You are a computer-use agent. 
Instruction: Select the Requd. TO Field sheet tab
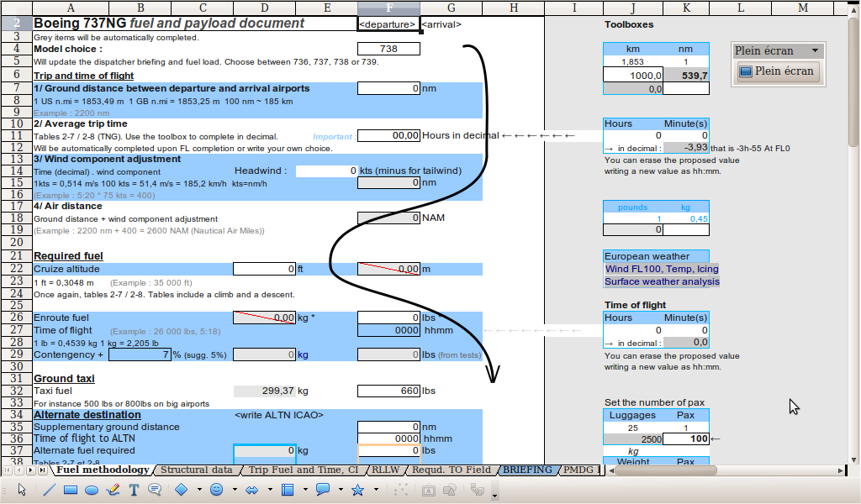pyautogui.click(x=452, y=470)
